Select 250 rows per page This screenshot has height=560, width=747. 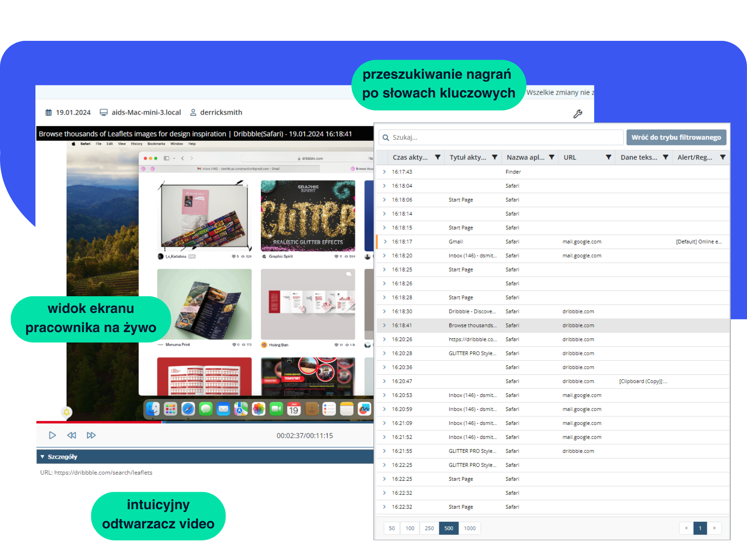click(x=429, y=528)
